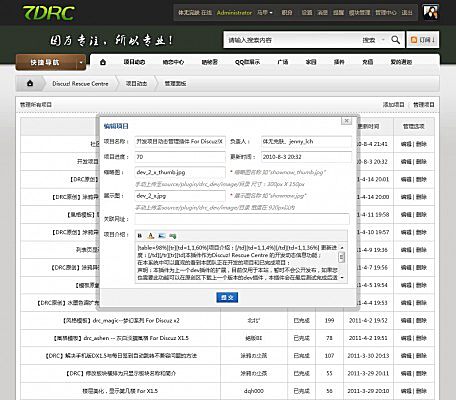The image size is (456, 400).
Task: Click 编辑 in the dqh000 row
Action: [x=406, y=391]
